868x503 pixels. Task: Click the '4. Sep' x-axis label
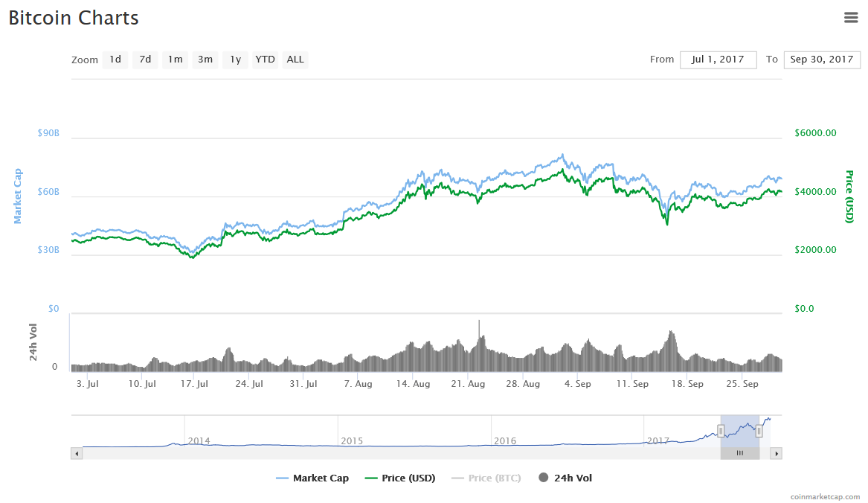(x=577, y=384)
